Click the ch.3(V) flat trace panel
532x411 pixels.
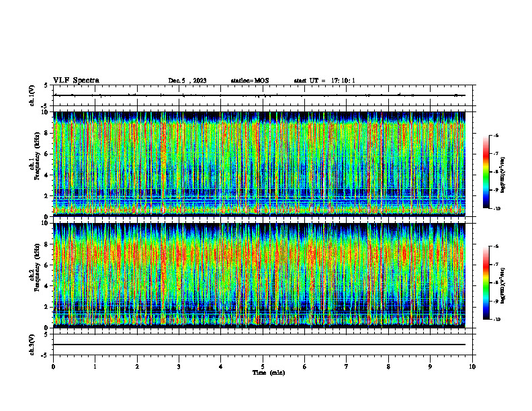tap(263, 345)
